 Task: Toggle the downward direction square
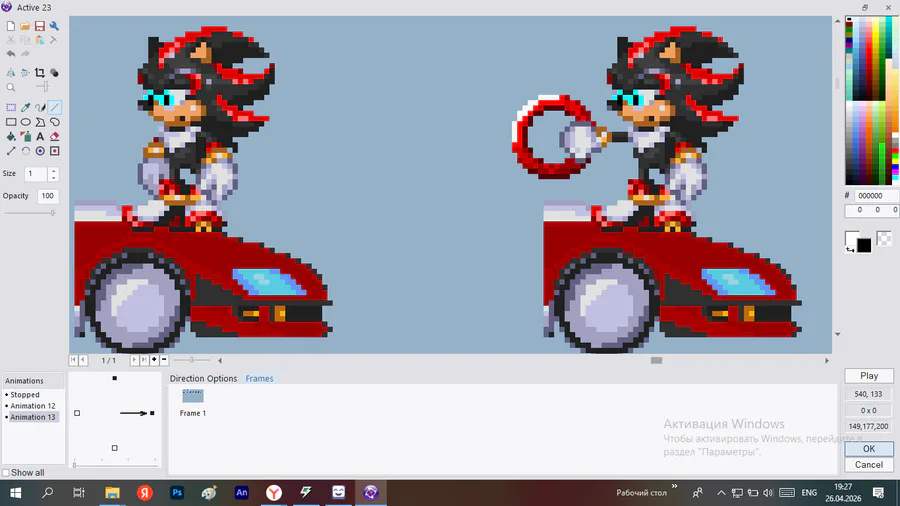115,448
